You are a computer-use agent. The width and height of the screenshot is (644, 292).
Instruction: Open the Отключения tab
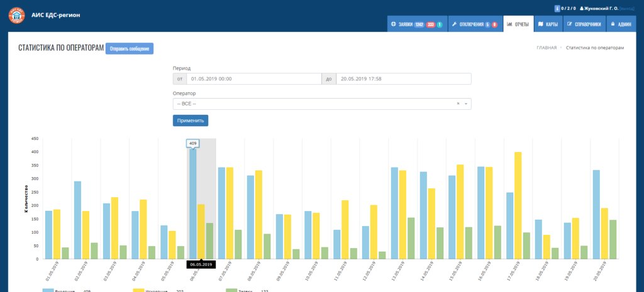[x=475, y=24]
